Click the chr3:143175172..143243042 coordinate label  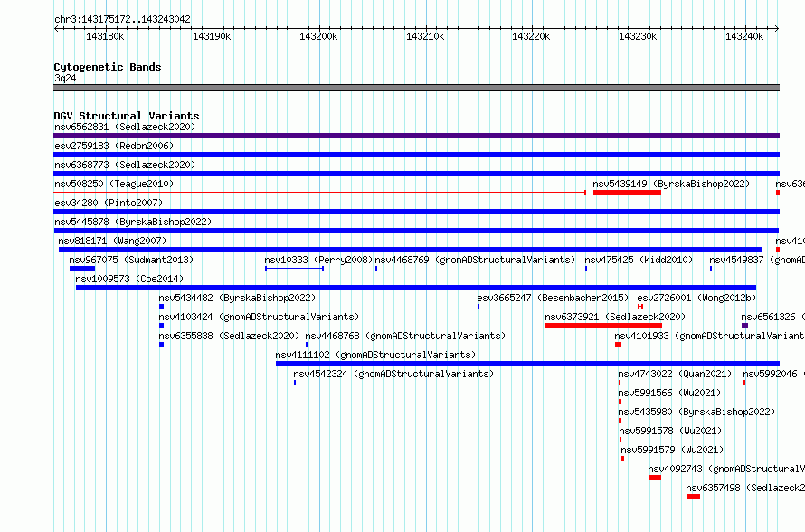(x=122, y=20)
